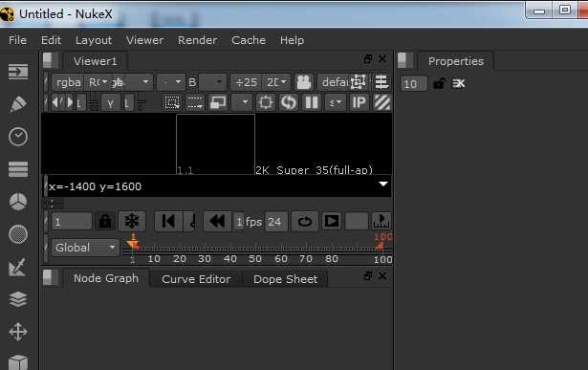The width and height of the screenshot is (588, 370).
Task: Play forward
Action: (332, 221)
